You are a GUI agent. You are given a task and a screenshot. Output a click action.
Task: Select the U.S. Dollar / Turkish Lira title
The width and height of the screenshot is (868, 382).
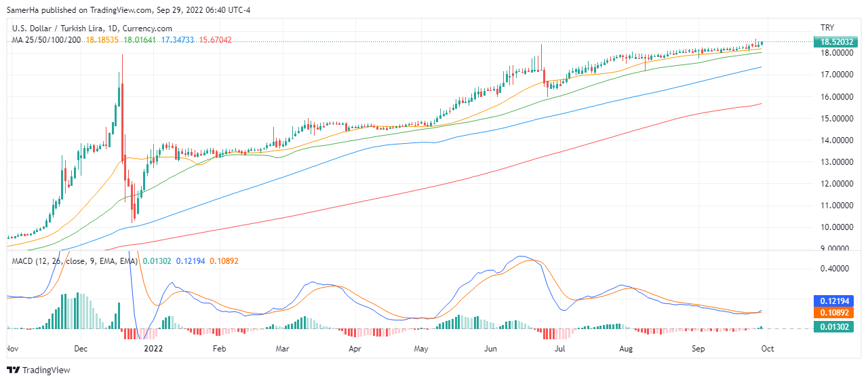pyautogui.click(x=92, y=28)
